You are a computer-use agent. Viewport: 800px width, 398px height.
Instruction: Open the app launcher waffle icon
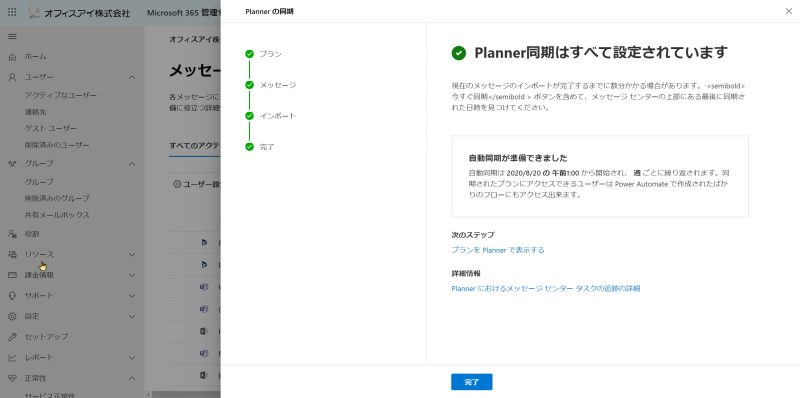(x=12, y=12)
